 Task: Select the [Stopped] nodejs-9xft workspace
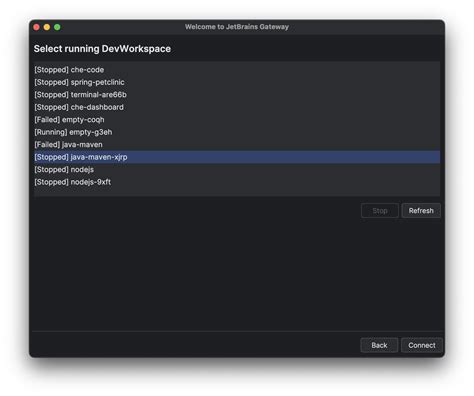click(237, 182)
